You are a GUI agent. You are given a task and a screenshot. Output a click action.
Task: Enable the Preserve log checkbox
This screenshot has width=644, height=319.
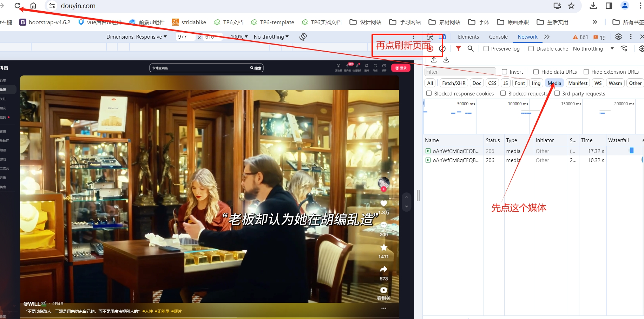click(486, 49)
